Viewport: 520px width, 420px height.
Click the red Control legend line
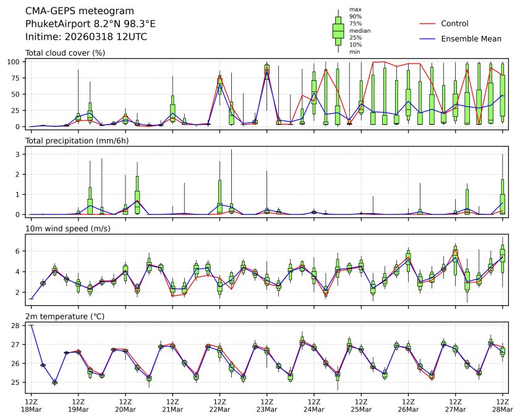(x=428, y=24)
